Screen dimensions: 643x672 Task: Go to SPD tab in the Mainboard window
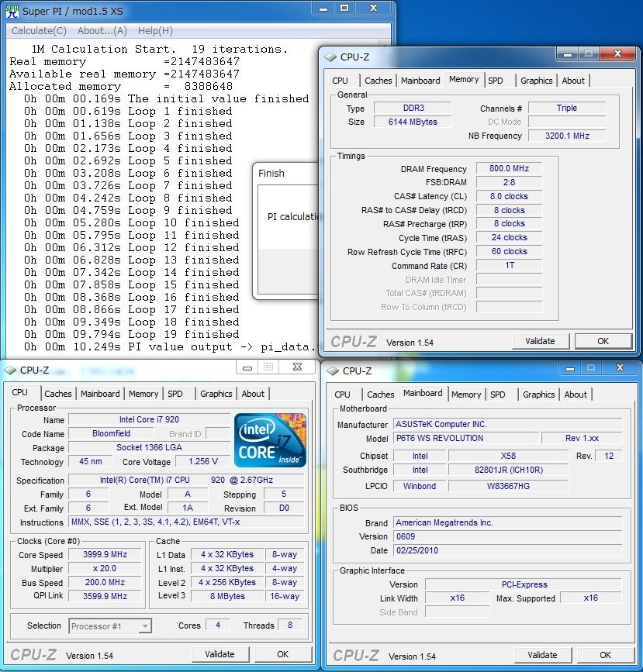tap(498, 395)
